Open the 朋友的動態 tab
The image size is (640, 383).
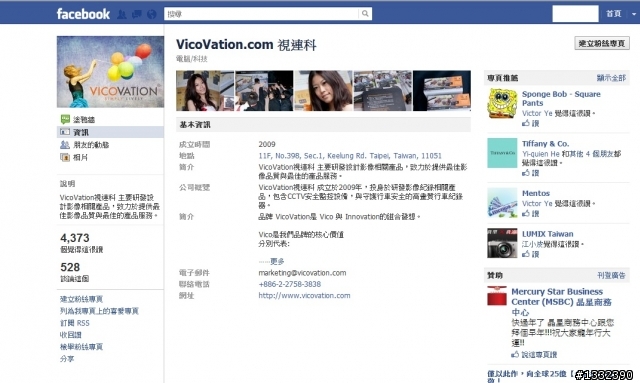(91, 145)
